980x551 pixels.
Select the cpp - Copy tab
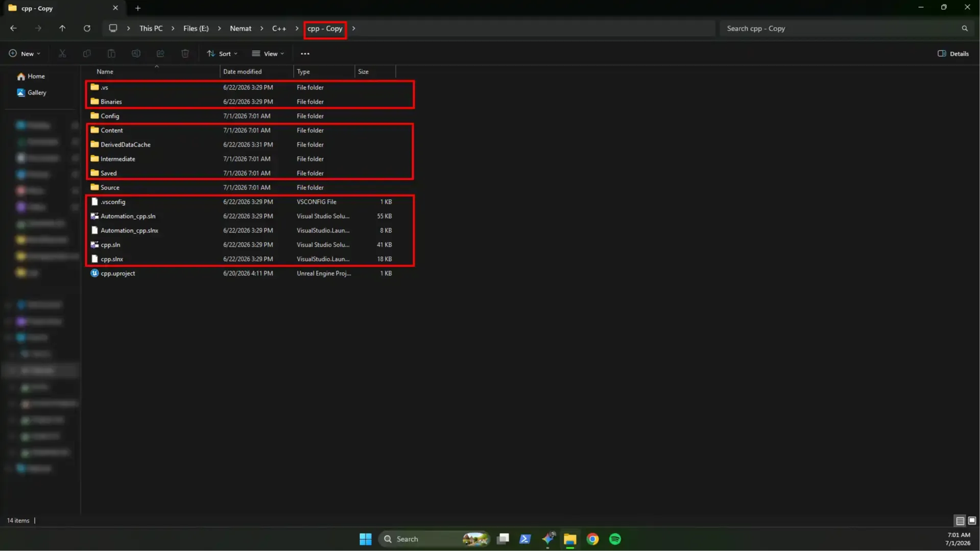(63, 8)
